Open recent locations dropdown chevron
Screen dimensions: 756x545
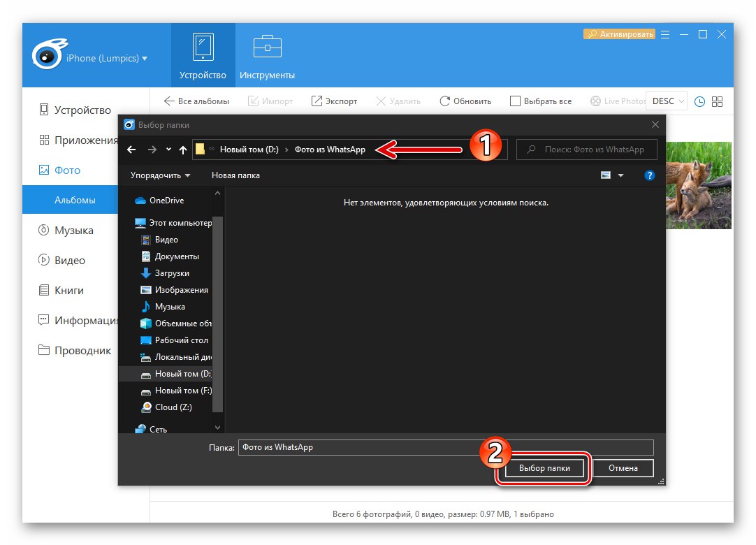(168, 150)
